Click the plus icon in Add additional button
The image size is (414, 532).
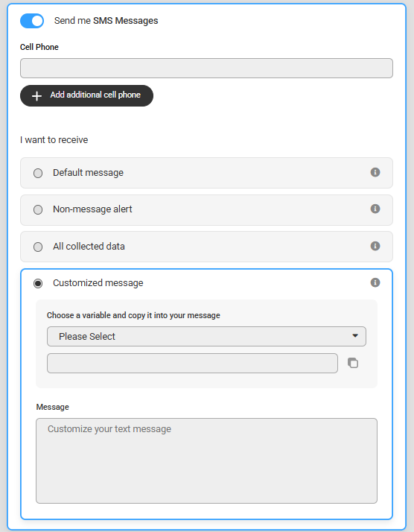click(36, 96)
